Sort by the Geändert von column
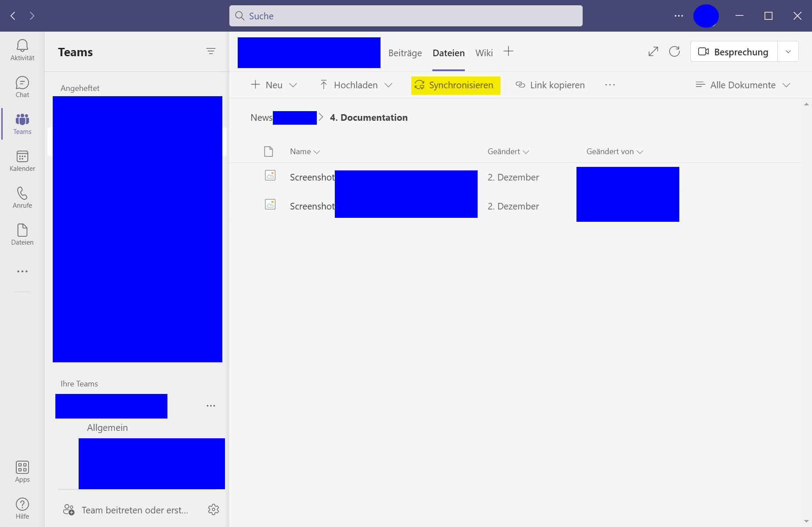This screenshot has height=527, width=812. 615,152
